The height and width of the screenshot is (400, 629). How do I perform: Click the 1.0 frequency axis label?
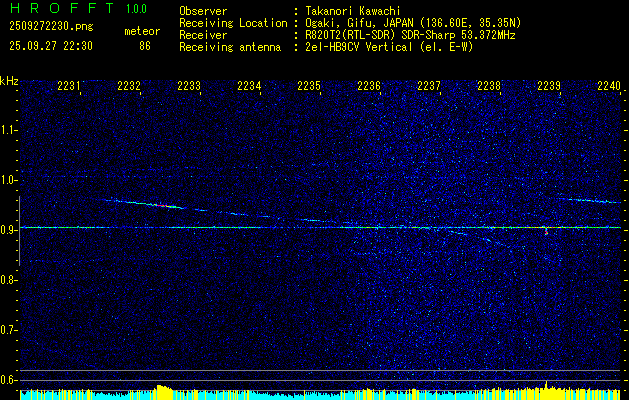pyautogui.click(x=8, y=180)
